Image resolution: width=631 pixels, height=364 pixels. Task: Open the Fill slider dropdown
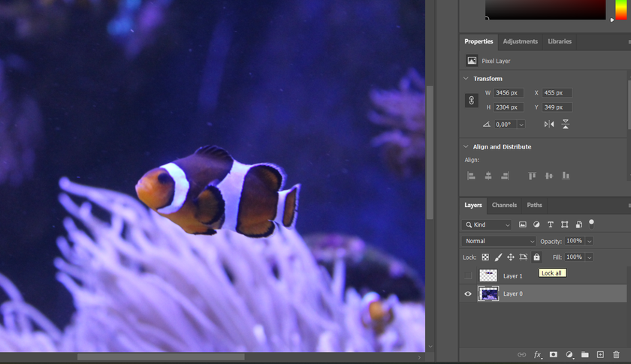[589, 257]
